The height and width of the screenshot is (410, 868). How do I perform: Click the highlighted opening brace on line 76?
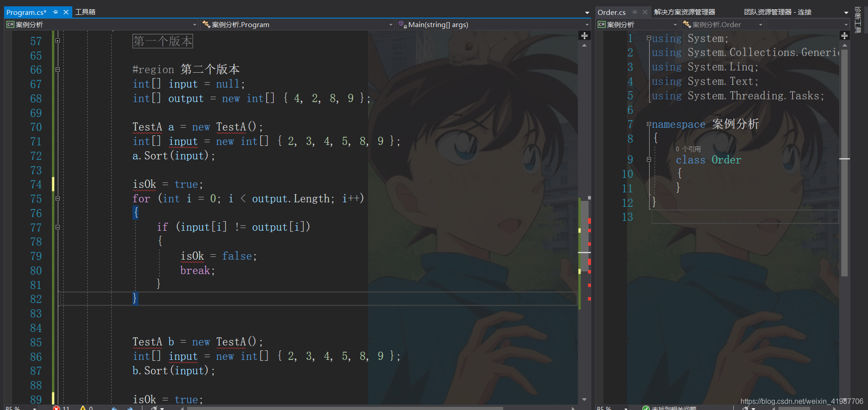pyautogui.click(x=135, y=213)
